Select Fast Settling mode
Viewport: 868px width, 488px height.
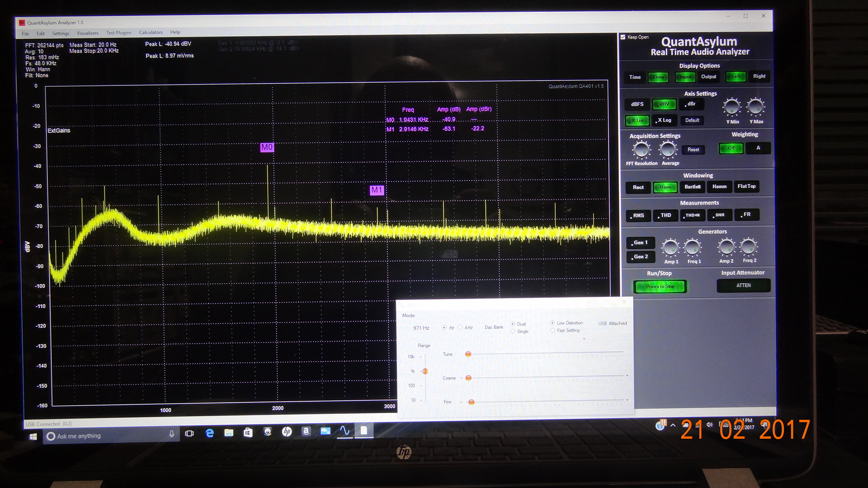click(x=552, y=330)
